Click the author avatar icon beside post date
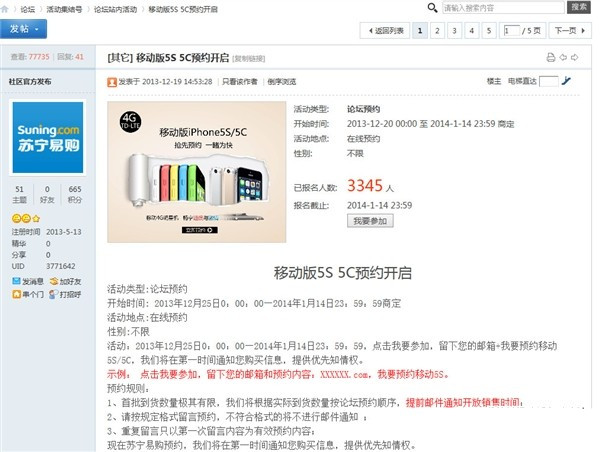 pyautogui.click(x=112, y=82)
